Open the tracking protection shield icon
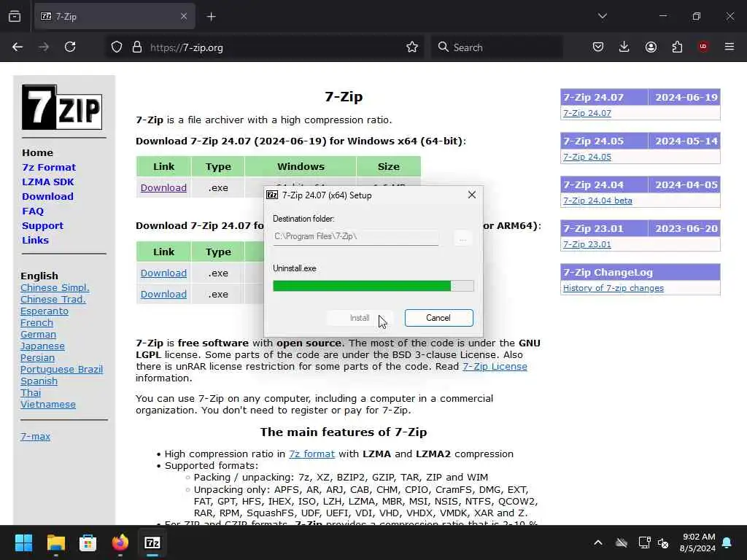Screen dimensions: 747x560 117,47
